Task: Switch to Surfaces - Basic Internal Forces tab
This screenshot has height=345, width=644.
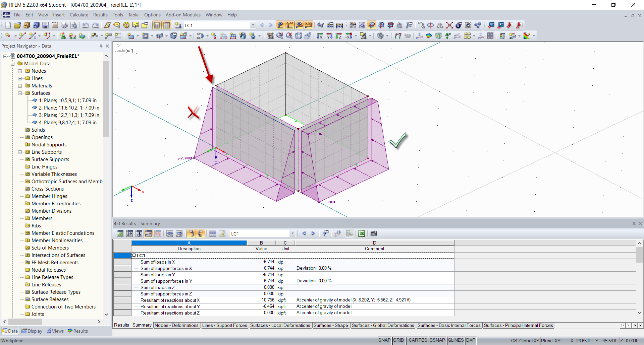Action: [x=449, y=325]
